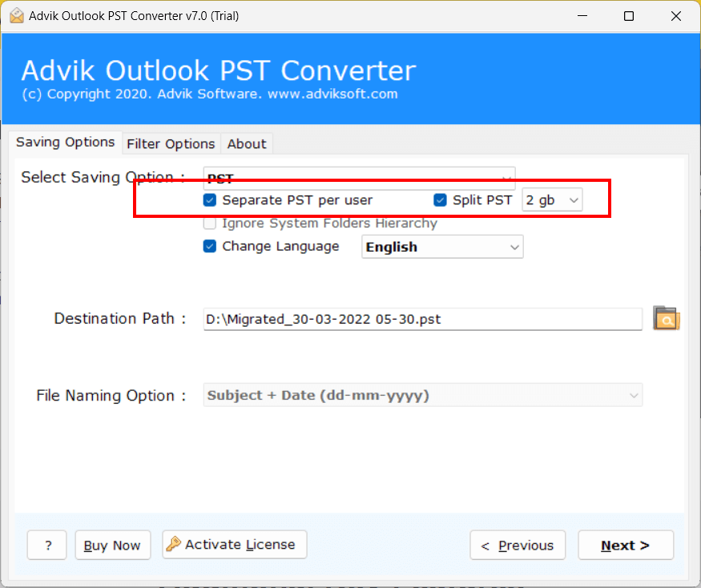The width and height of the screenshot is (701, 588).
Task: Expand the English language dropdown
Action: (x=442, y=247)
